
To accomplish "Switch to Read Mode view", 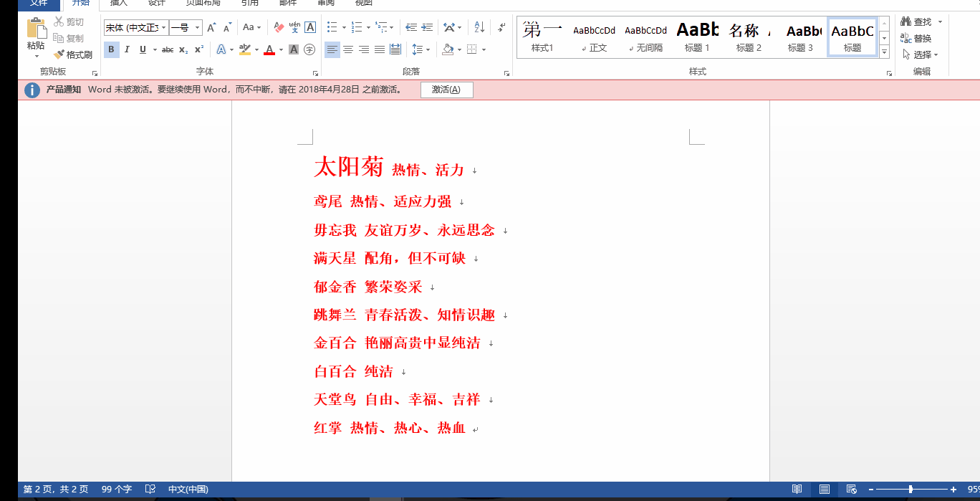I will [x=797, y=490].
